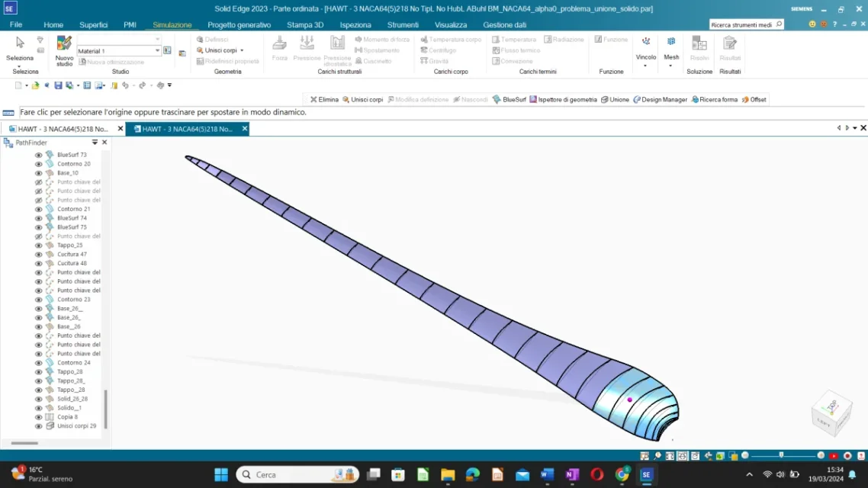Show the Copia 8 feature visibility
This screenshot has height=488, width=868.
(x=37, y=416)
